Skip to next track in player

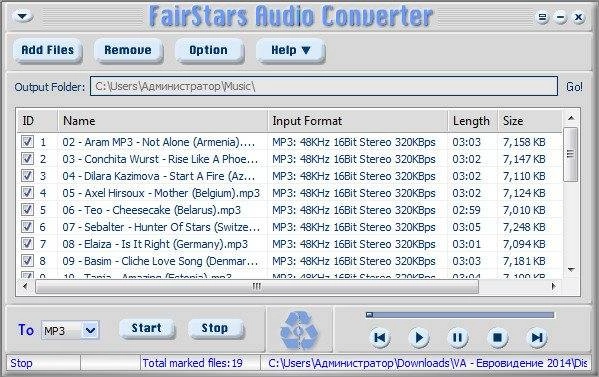pyautogui.click(x=537, y=337)
